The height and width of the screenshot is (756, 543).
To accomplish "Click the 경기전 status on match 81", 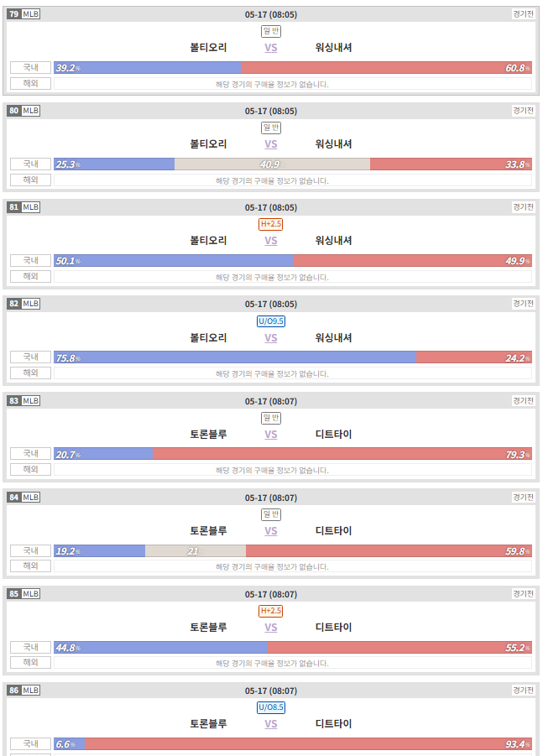I will [x=523, y=207].
